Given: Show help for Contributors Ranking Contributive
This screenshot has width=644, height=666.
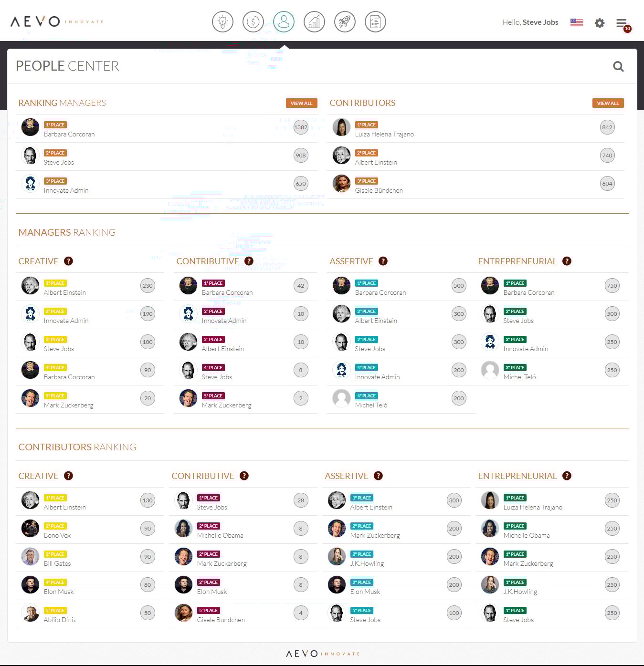Looking at the screenshot, I should tap(244, 476).
